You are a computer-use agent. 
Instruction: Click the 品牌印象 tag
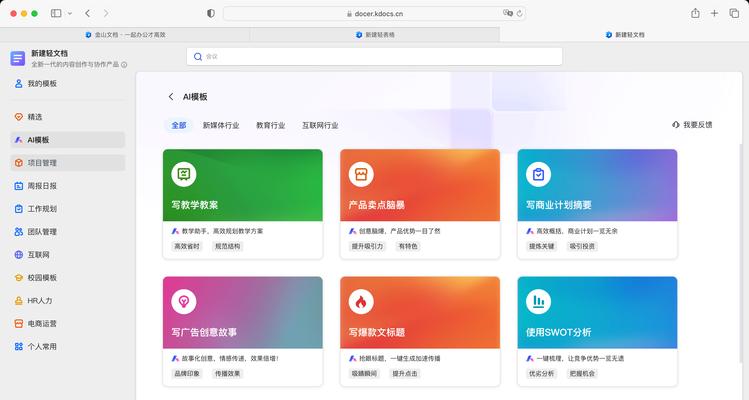(187, 374)
